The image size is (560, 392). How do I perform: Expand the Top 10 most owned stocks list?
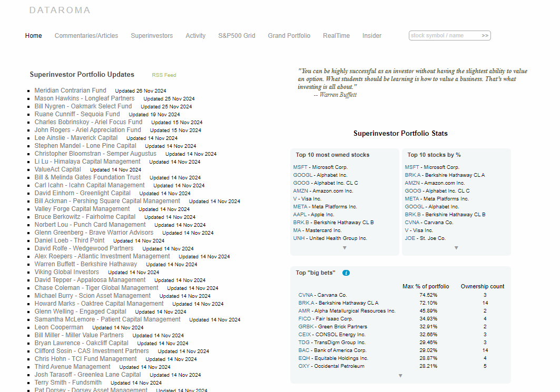(x=345, y=248)
